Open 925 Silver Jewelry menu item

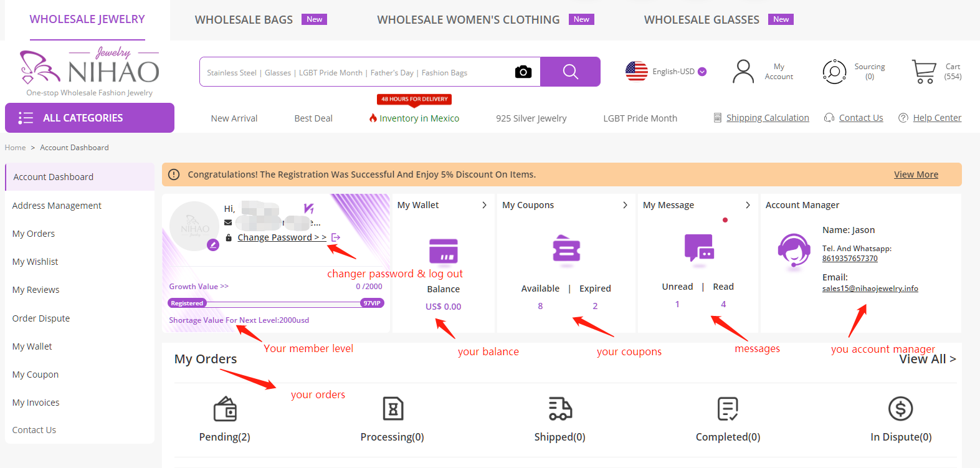click(531, 118)
